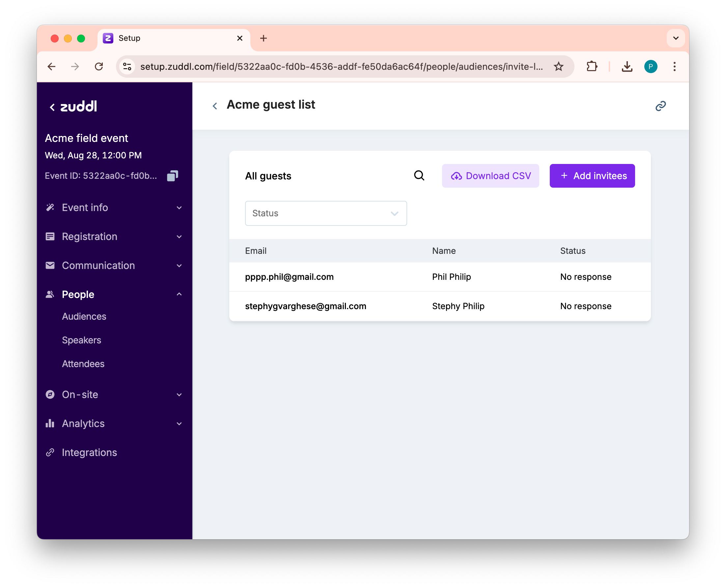726x588 pixels.
Task: Click the Add invitees button
Action: [592, 176]
